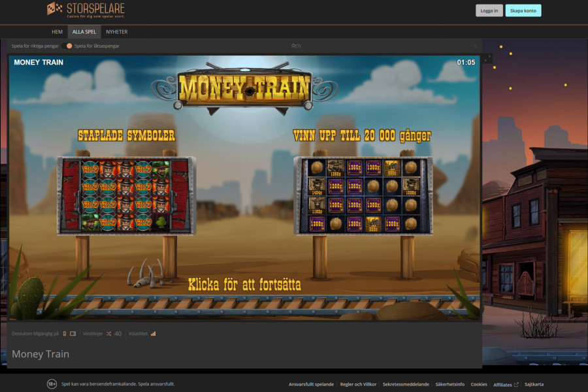Click the star rating icon above the game
The width and height of the screenshot is (588, 392).
(293, 46)
